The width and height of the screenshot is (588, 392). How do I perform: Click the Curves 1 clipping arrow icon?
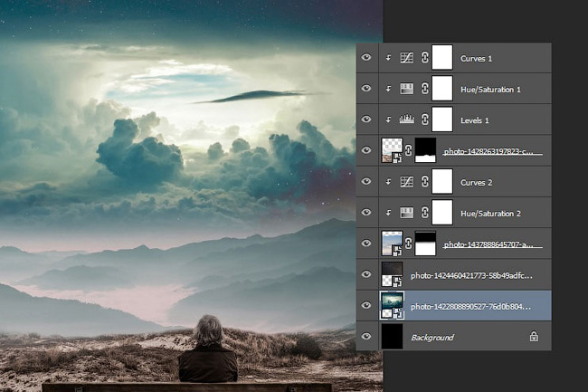(x=388, y=58)
